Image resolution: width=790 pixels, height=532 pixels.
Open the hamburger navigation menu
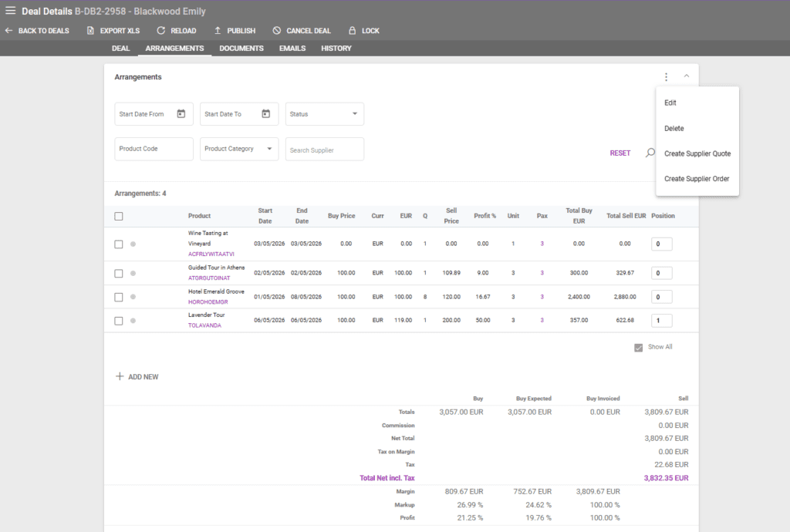click(x=10, y=11)
